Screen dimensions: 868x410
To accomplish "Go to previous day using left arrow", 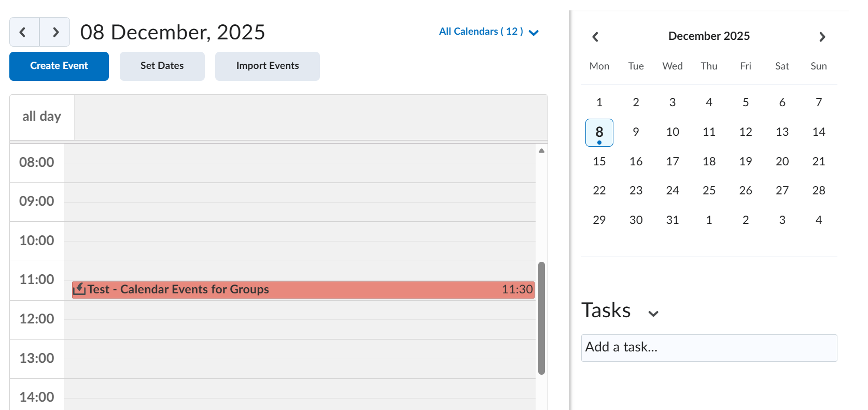I will (x=24, y=32).
